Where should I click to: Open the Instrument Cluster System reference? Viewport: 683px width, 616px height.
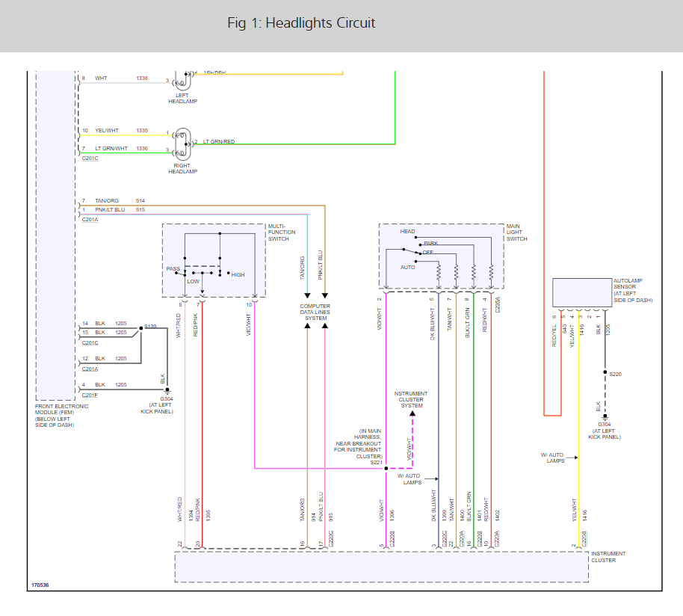[x=412, y=399]
